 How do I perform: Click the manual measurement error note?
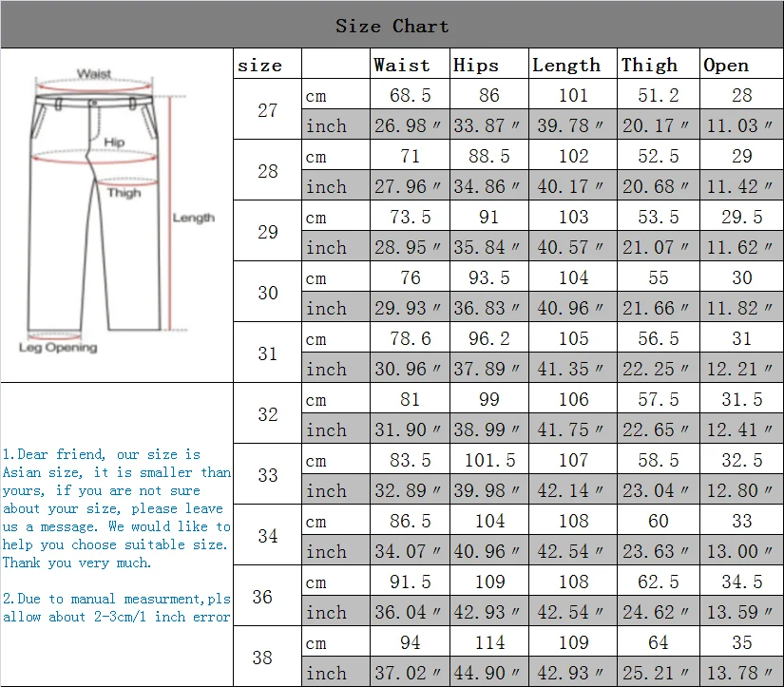tap(117, 607)
